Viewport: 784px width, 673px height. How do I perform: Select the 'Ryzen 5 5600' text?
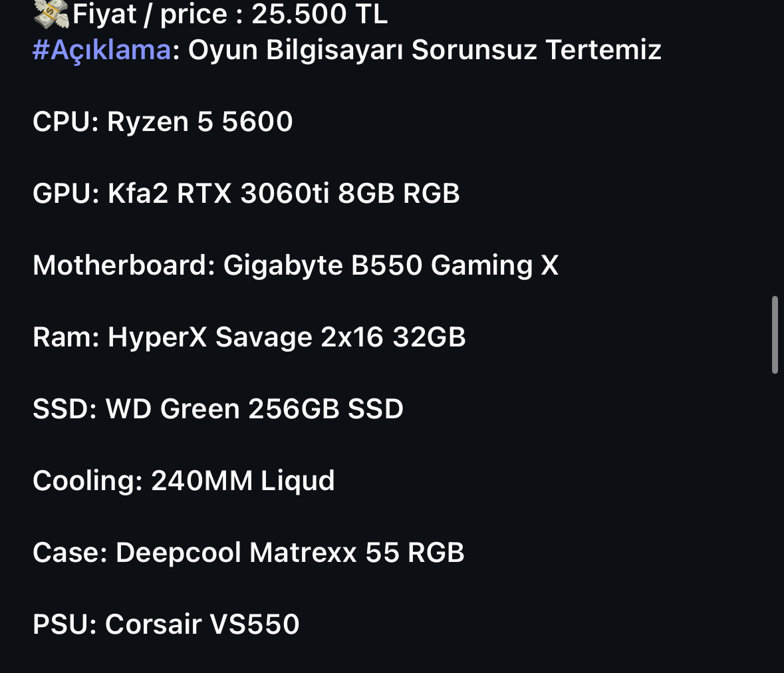[199, 122]
